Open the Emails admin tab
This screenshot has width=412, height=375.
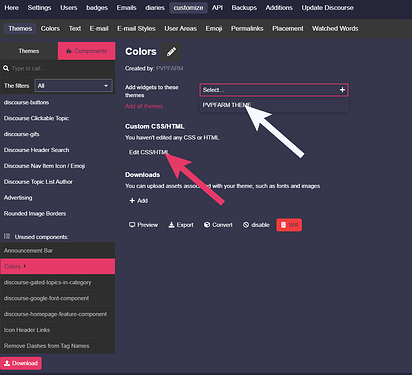click(x=126, y=8)
